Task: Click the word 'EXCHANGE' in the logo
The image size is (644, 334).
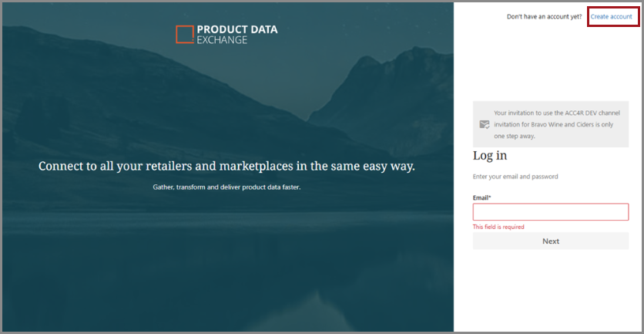Action: [x=223, y=40]
